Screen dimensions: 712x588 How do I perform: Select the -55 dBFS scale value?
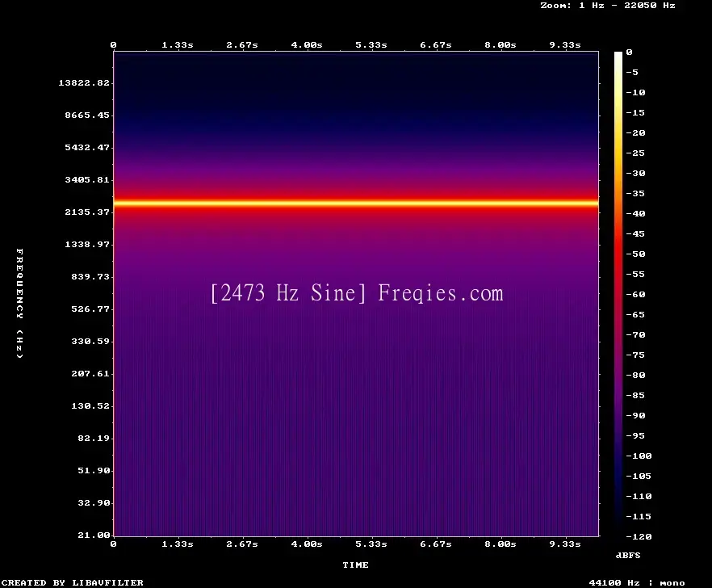[635, 274]
